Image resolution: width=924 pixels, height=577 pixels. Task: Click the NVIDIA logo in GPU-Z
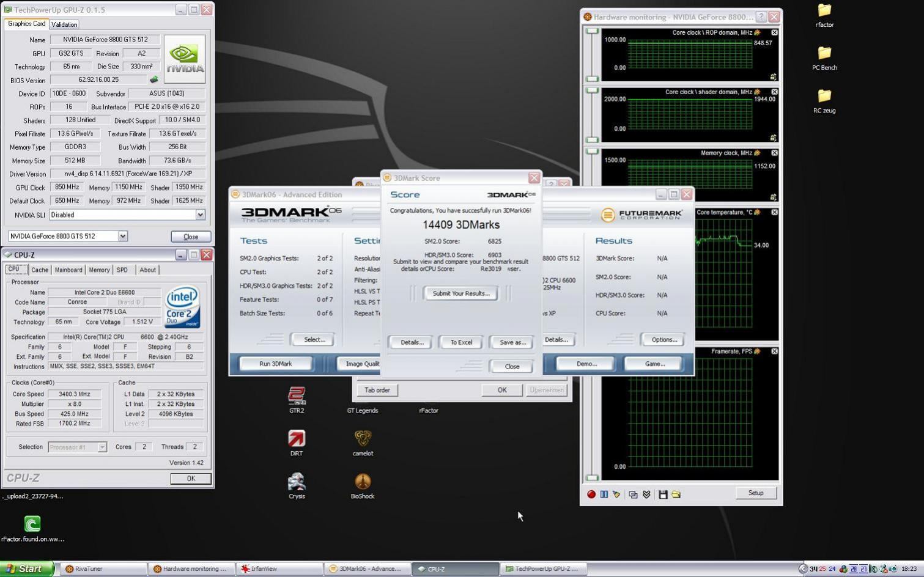(x=185, y=59)
